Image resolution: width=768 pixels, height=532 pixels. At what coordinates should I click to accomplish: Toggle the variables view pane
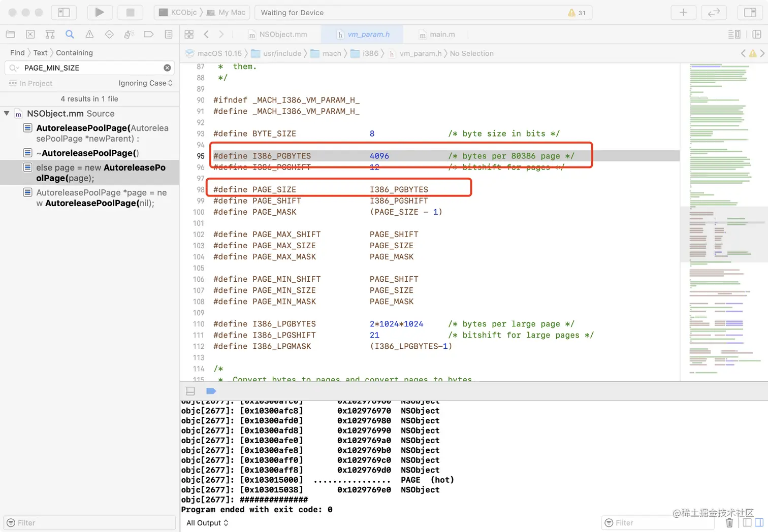click(747, 522)
